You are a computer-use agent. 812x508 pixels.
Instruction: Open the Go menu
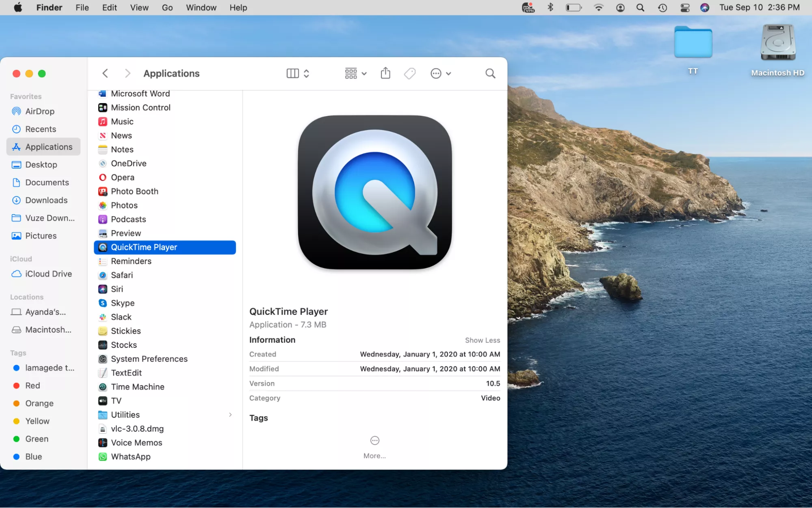point(167,8)
